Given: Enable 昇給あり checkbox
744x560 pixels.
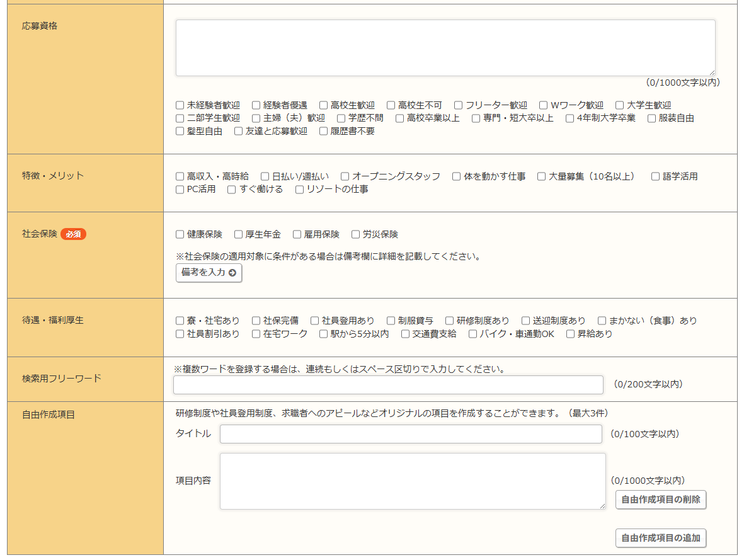Looking at the screenshot, I should click(571, 334).
